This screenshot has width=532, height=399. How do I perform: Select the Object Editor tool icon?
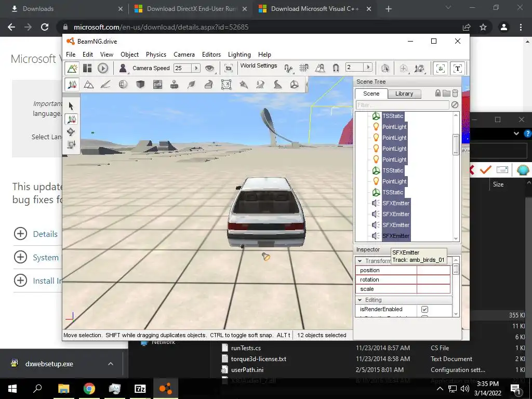pos(72,85)
